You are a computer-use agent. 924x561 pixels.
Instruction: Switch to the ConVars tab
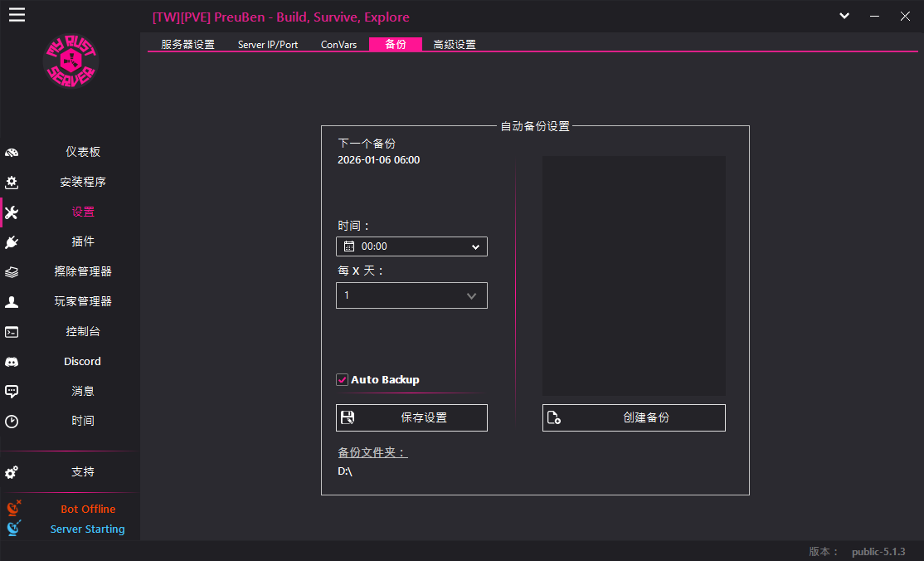pos(338,45)
